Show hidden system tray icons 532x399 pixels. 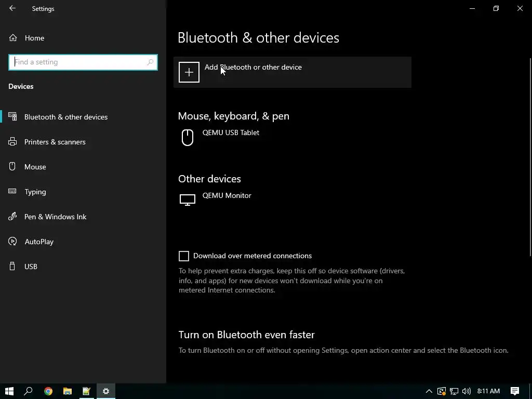click(429, 391)
